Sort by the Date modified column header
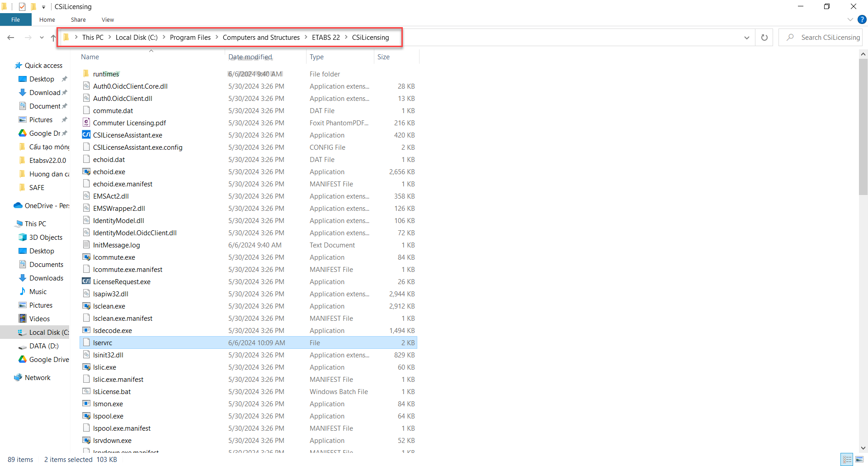 coord(250,57)
